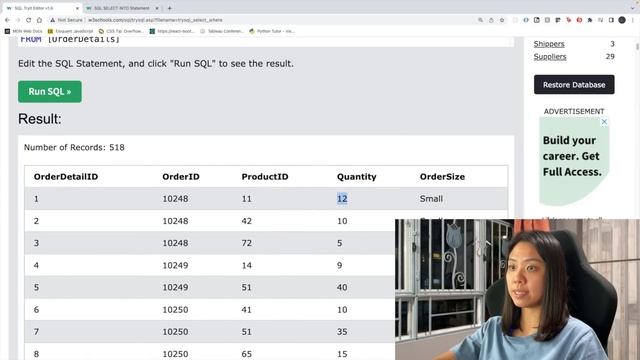Click the Small OrderSize cell in row 1
This screenshot has height=360, width=640.
click(x=431, y=199)
